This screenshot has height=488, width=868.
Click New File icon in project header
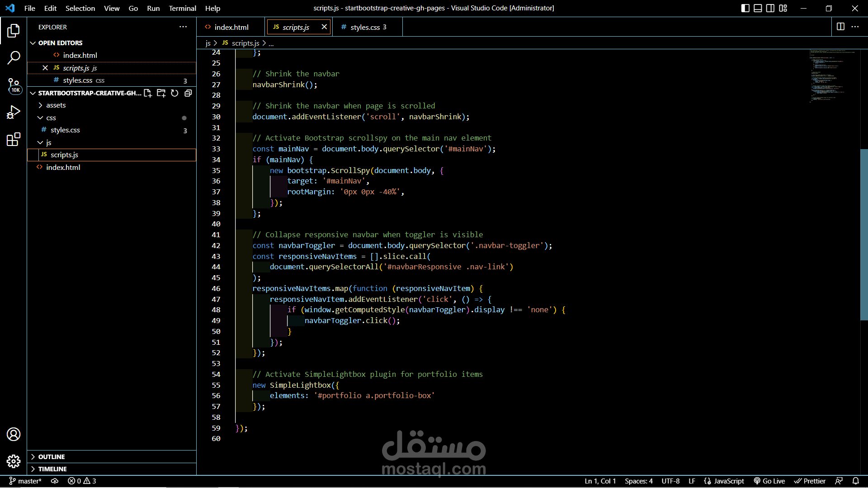pos(148,93)
